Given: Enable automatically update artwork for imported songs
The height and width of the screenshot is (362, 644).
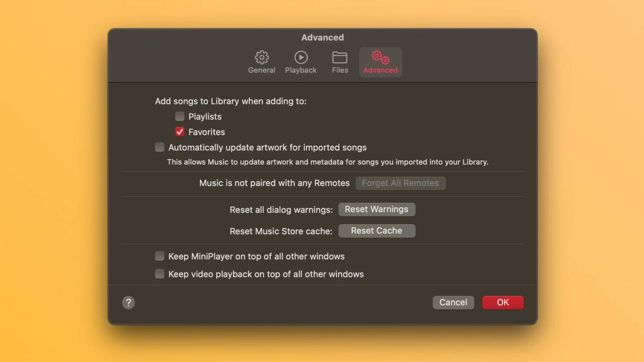Looking at the screenshot, I should tap(159, 147).
